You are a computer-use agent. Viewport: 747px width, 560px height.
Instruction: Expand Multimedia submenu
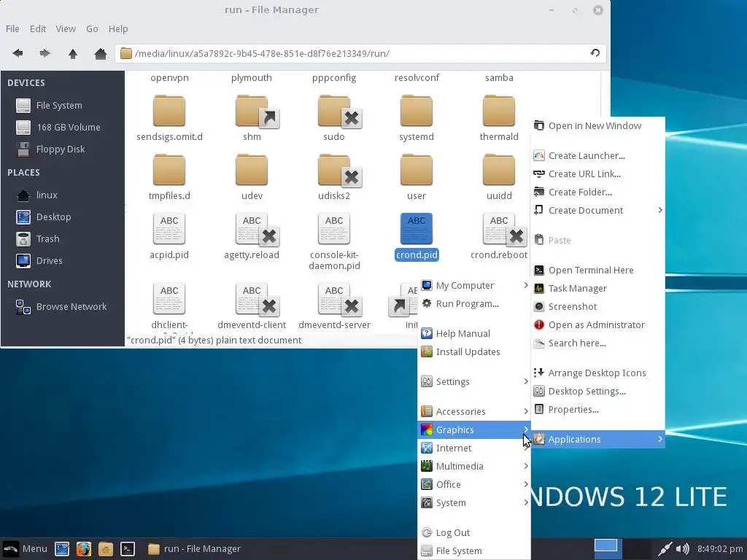pyautogui.click(x=474, y=466)
